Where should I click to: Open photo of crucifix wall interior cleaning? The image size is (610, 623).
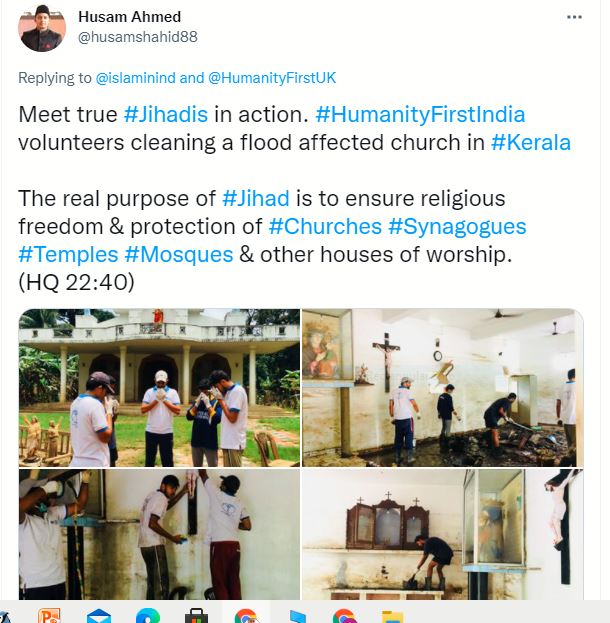pos(443,387)
